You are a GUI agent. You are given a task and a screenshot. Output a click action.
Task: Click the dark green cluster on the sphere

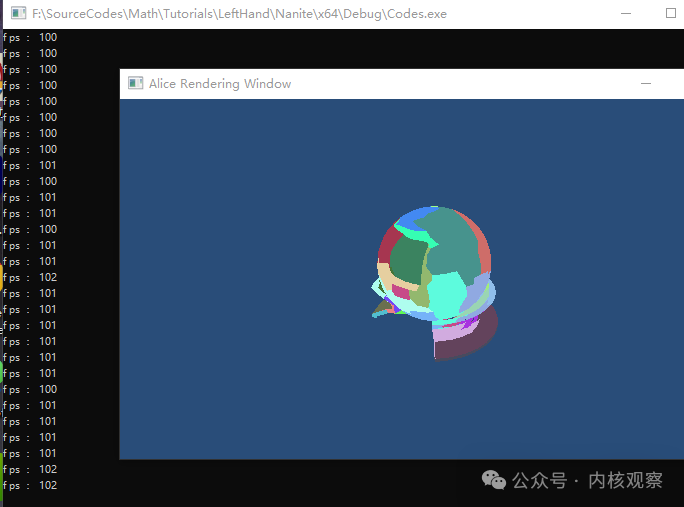click(x=407, y=260)
